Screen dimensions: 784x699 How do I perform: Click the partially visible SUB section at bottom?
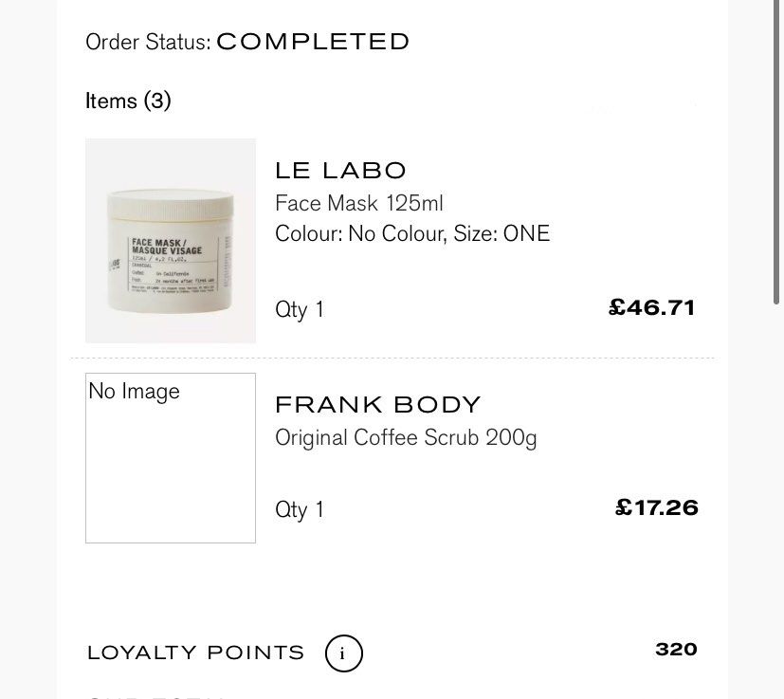click(152, 695)
